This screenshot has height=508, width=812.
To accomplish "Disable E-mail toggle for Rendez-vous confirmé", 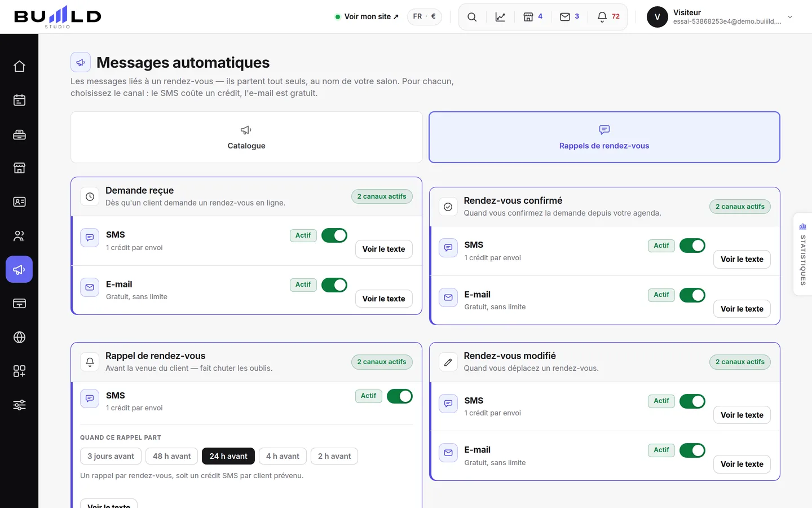I will pyautogui.click(x=692, y=295).
